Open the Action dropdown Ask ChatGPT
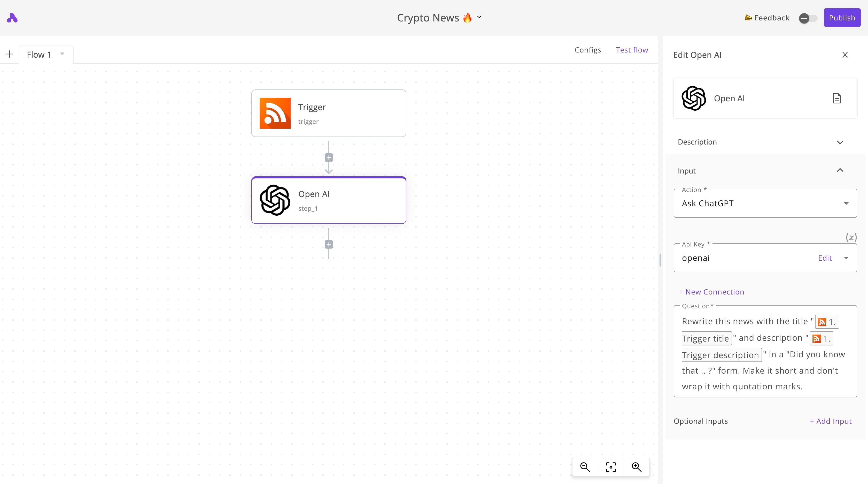 coord(765,203)
